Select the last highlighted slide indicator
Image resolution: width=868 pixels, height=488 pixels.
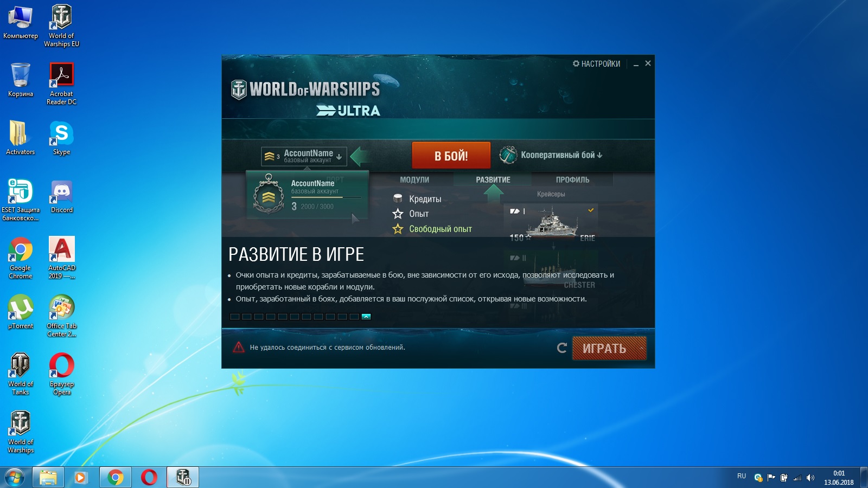366,317
